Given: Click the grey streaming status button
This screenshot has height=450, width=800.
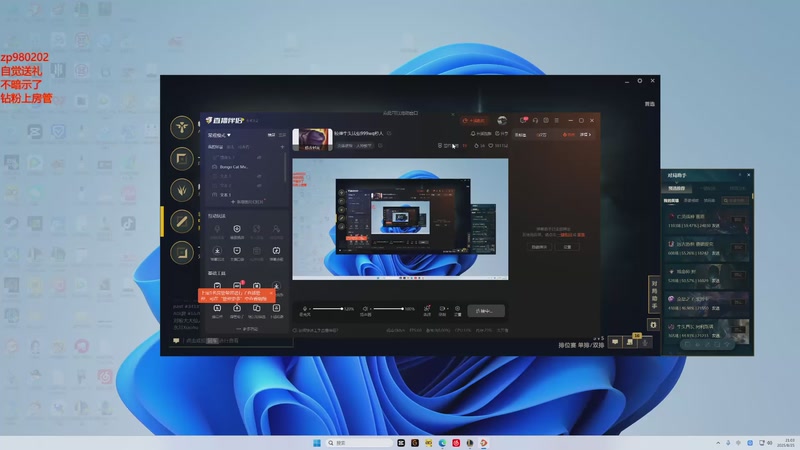Looking at the screenshot, I should click(x=485, y=311).
